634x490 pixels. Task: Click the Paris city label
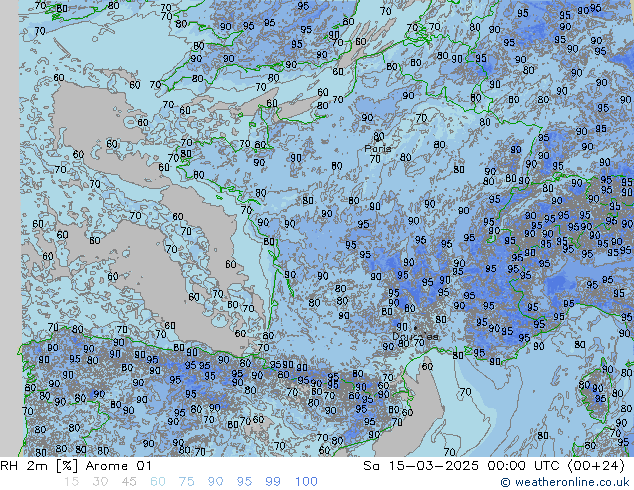[x=378, y=149]
